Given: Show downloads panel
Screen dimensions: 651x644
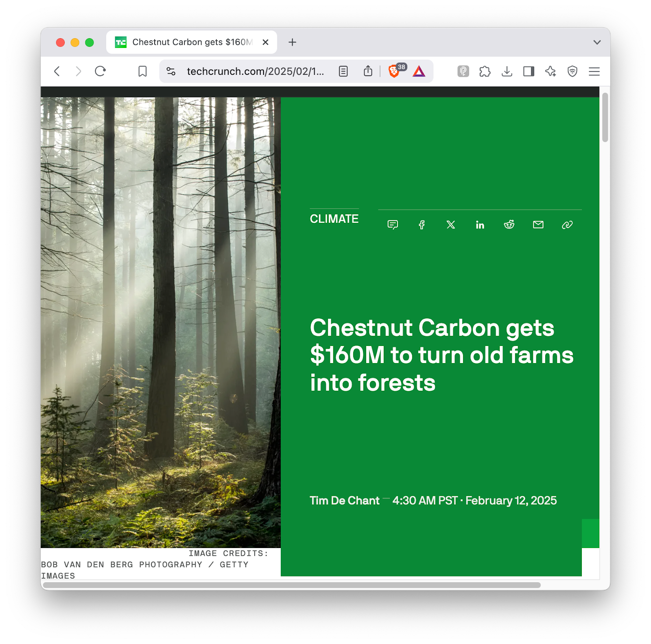Looking at the screenshot, I should pyautogui.click(x=507, y=72).
